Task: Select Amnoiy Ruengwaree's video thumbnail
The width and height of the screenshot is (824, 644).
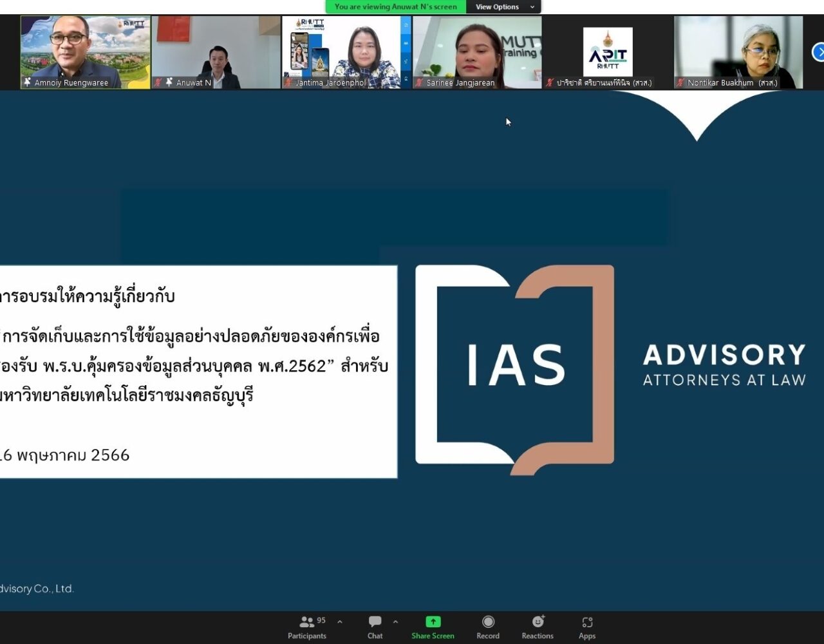Action: [86, 52]
